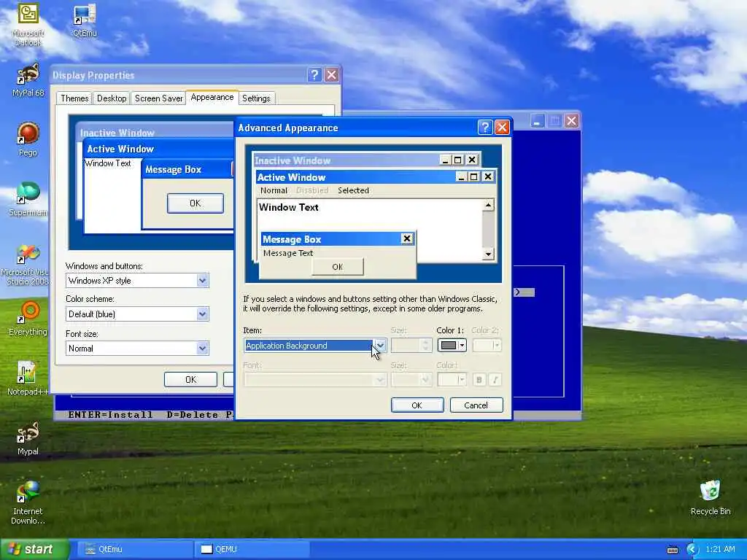Click the clock showing 1:21 AM
Image resolution: width=747 pixels, height=560 pixels.
click(720, 549)
